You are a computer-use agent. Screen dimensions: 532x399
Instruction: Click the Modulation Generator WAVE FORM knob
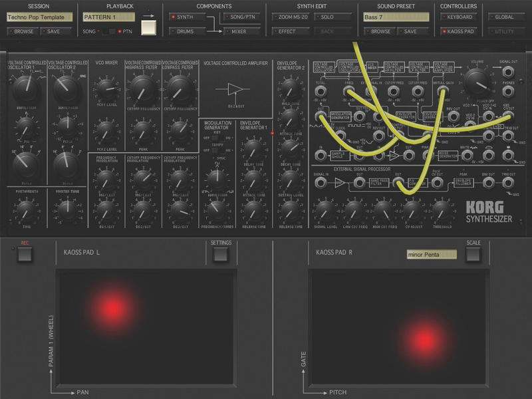[x=217, y=180]
